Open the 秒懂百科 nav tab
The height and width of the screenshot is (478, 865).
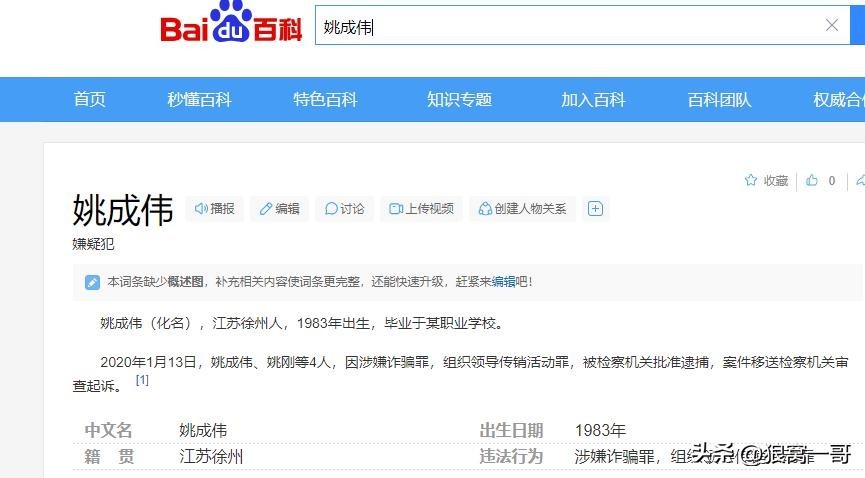click(199, 100)
